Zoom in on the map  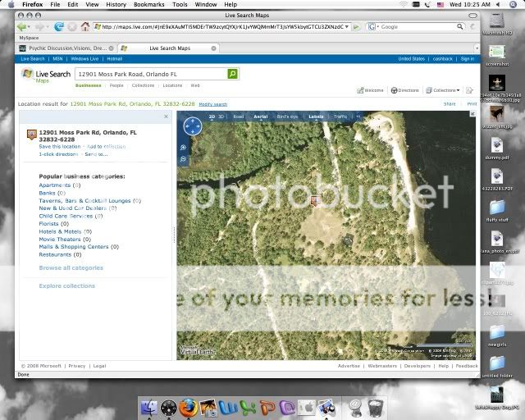click(183, 148)
